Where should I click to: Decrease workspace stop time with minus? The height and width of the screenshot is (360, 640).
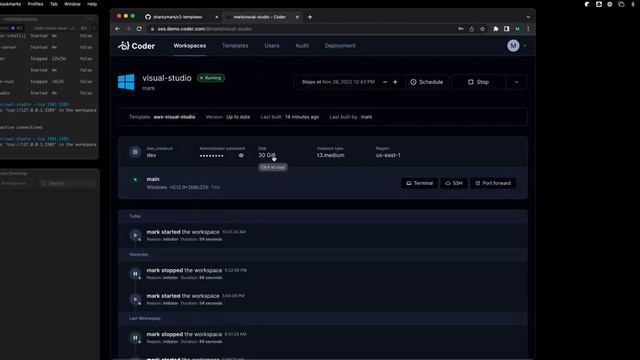point(385,82)
